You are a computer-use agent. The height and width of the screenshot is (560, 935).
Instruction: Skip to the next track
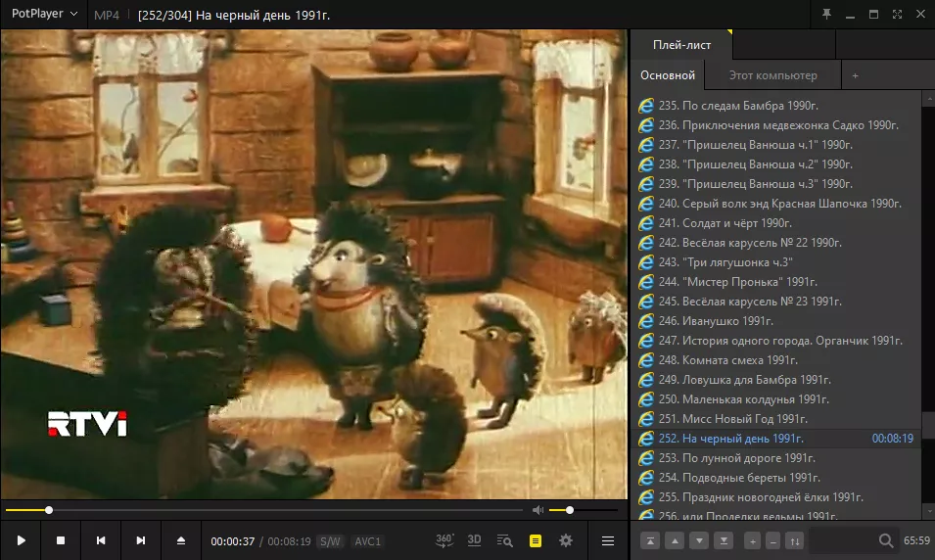coord(141,540)
